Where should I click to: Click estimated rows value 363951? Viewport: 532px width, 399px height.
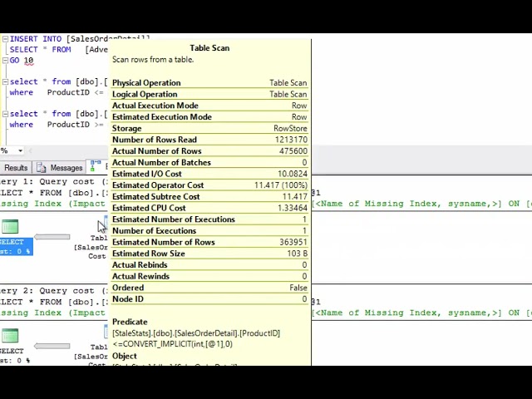(293, 242)
